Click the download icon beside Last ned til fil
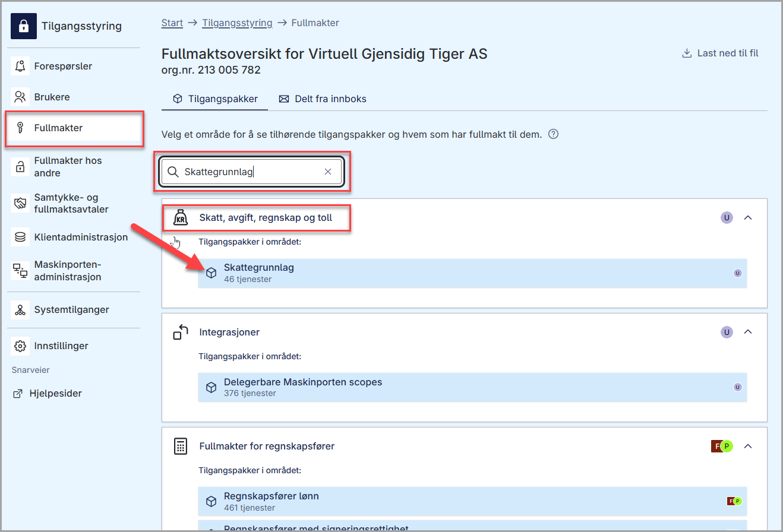This screenshot has width=783, height=532. [687, 53]
